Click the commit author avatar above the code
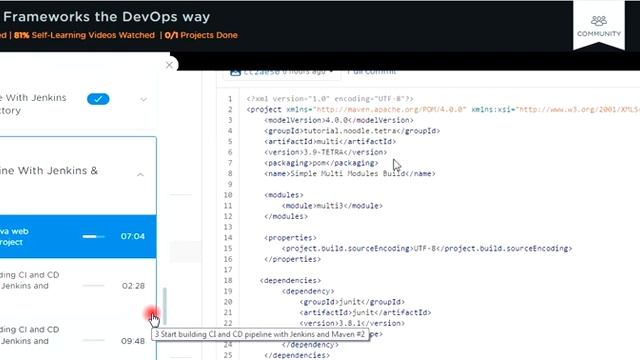 point(235,73)
